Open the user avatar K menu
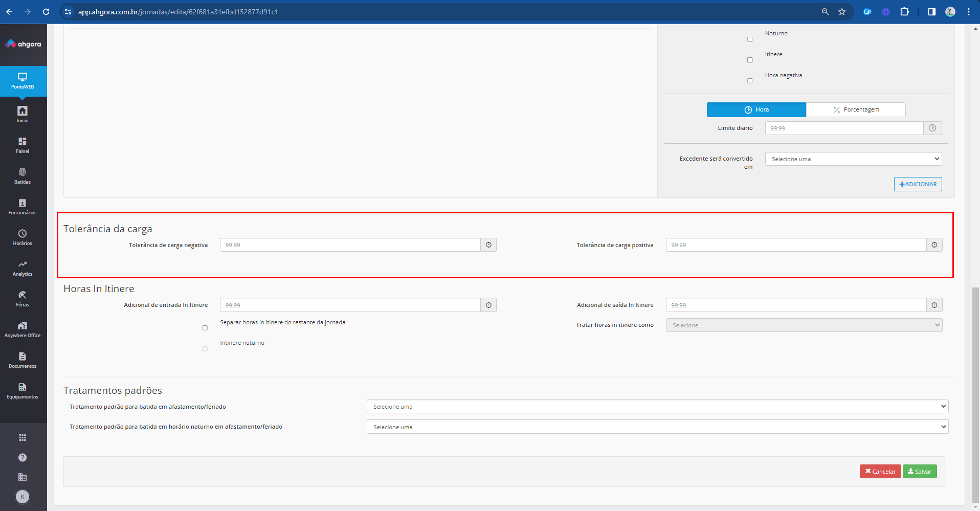The width and height of the screenshot is (980, 511). point(23,497)
